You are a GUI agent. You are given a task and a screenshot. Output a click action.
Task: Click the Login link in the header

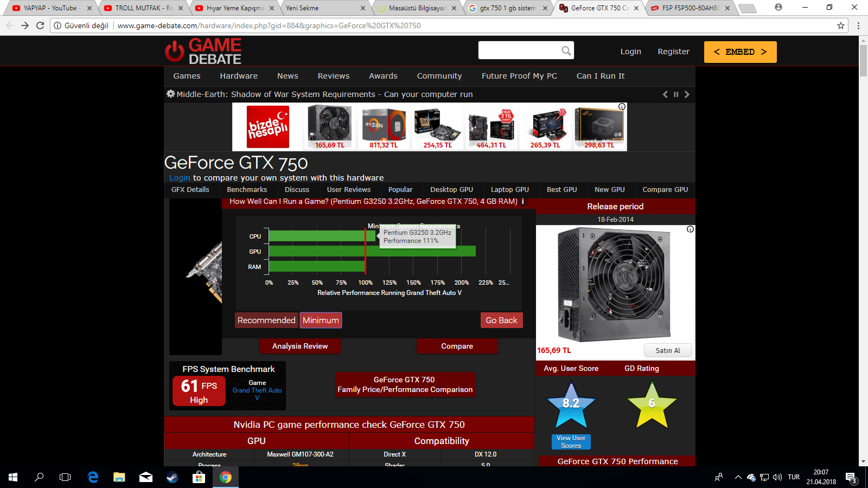point(630,52)
